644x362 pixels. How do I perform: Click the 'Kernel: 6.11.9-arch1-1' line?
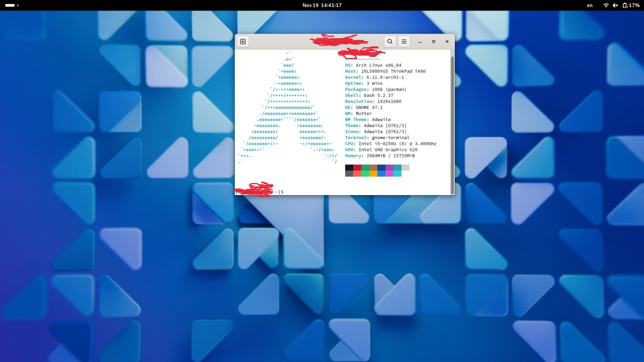tap(375, 77)
